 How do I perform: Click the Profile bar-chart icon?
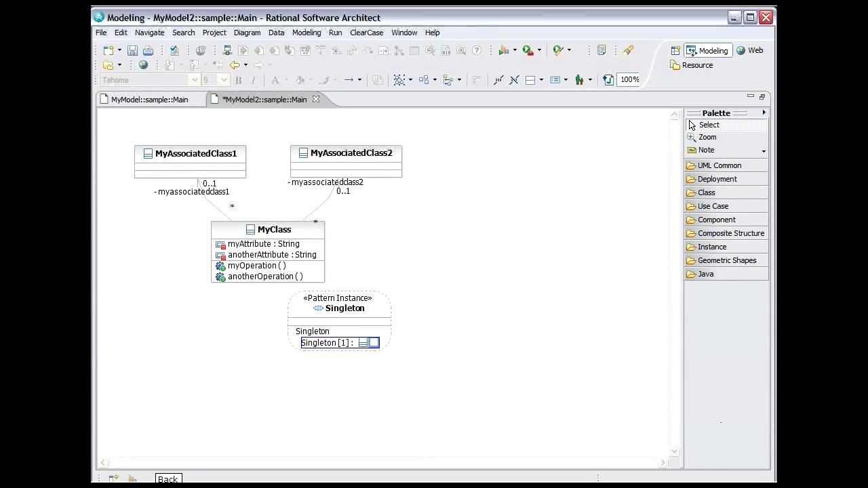[503, 50]
